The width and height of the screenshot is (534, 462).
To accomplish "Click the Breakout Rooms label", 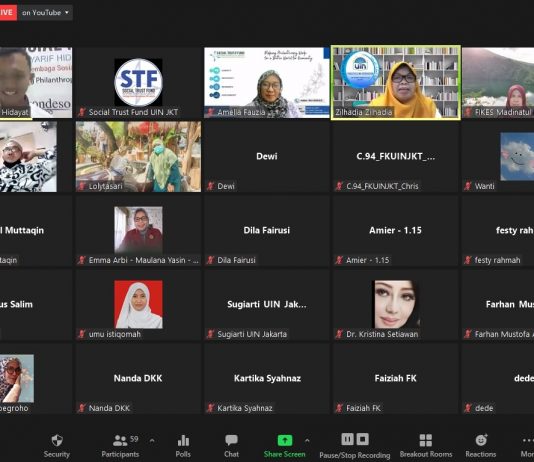I will tap(426, 454).
